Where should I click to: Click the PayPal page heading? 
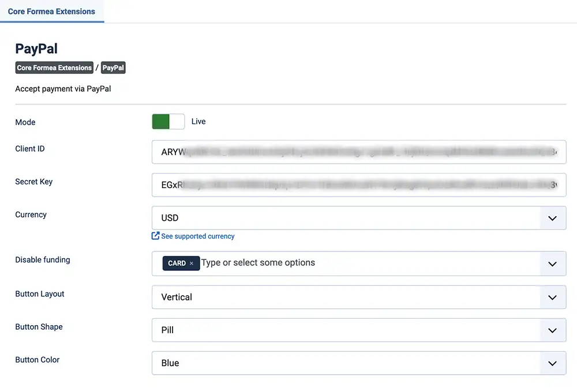tap(36, 48)
